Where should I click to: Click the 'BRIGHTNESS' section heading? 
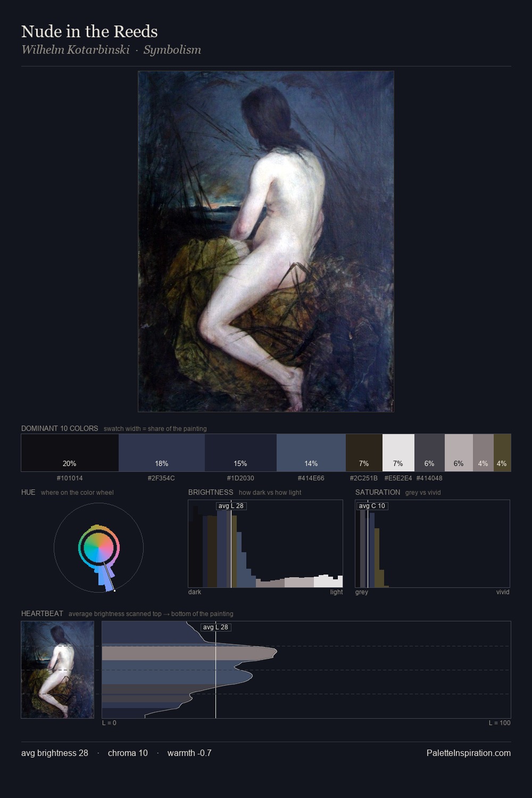(x=211, y=492)
